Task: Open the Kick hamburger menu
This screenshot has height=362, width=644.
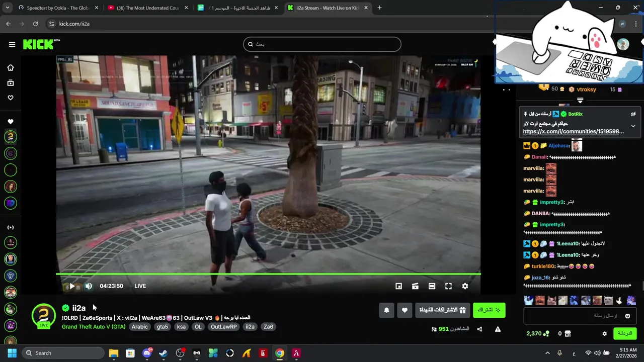Action: tap(12, 44)
